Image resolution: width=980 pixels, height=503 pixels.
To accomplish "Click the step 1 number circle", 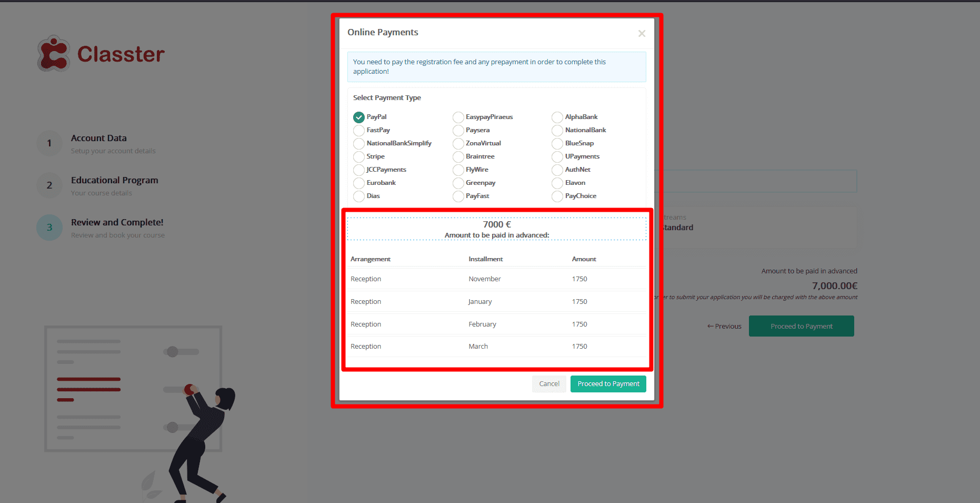I will pyautogui.click(x=49, y=143).
